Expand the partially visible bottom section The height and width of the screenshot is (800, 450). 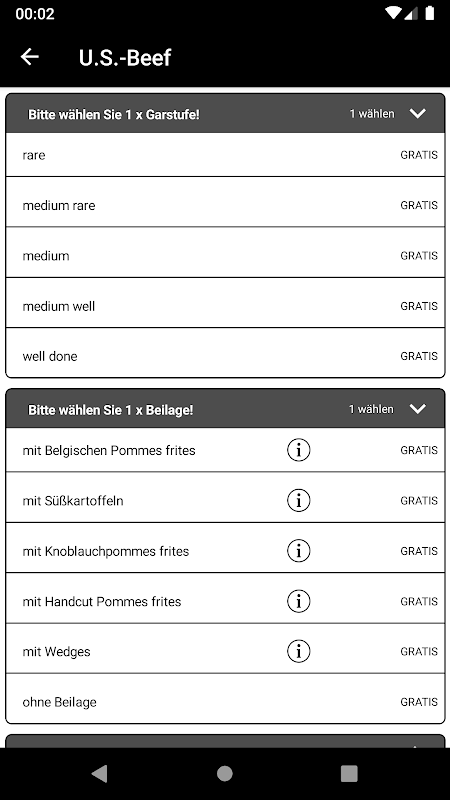[x=225, y=741]
